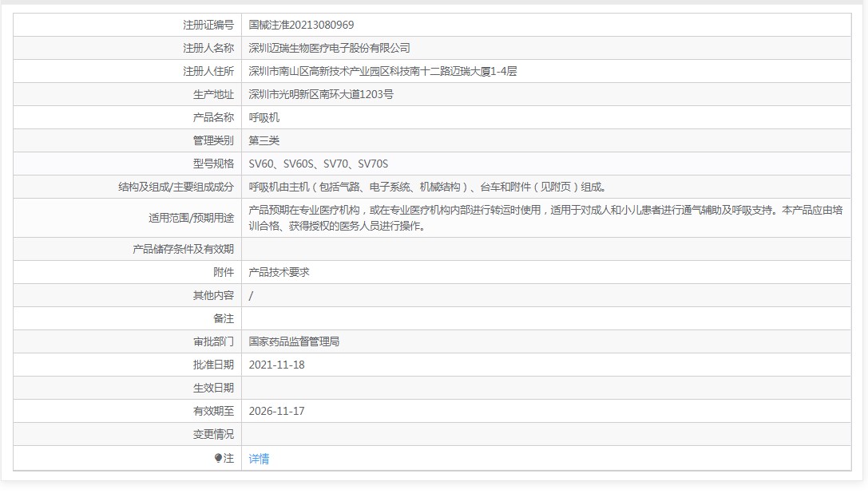Select approval department 国家药品监督管理局

(x=294, y=342)
